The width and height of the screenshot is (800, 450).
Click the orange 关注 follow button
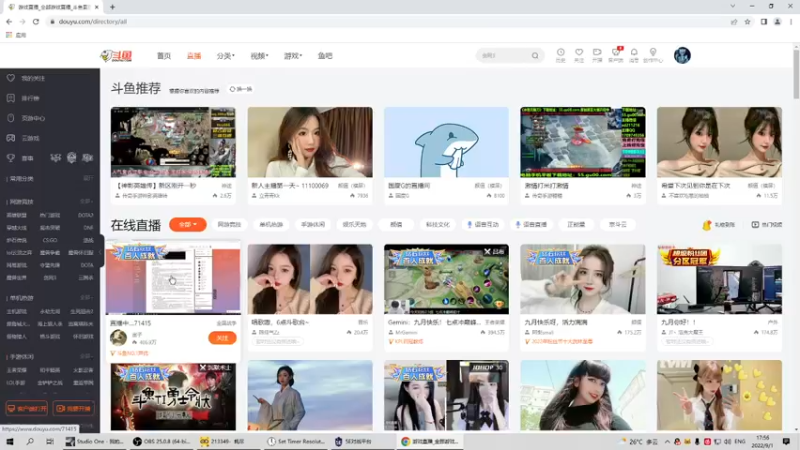tap(222, 338)
